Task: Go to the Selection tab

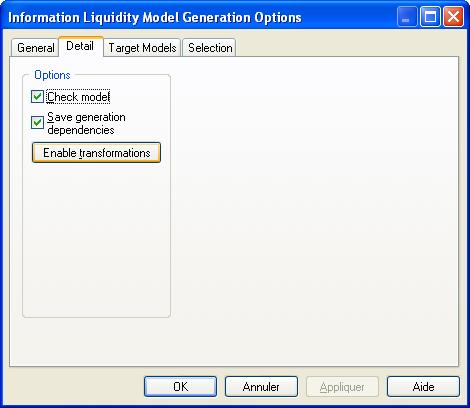Action: [210, 48]
